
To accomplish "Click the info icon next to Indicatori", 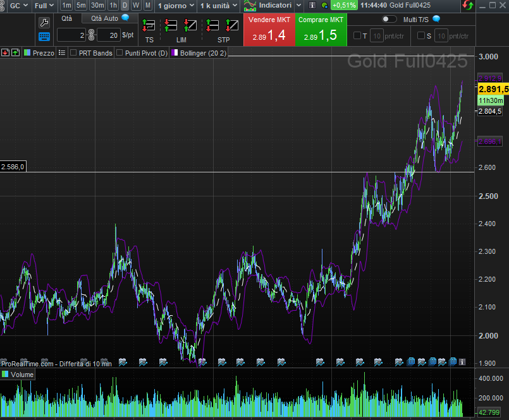I will (312, 6).
